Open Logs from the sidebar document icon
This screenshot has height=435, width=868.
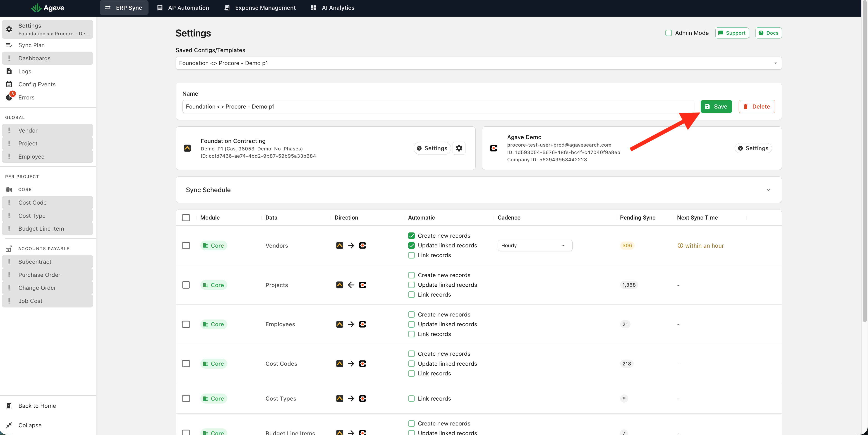click(x=9, y=71)
